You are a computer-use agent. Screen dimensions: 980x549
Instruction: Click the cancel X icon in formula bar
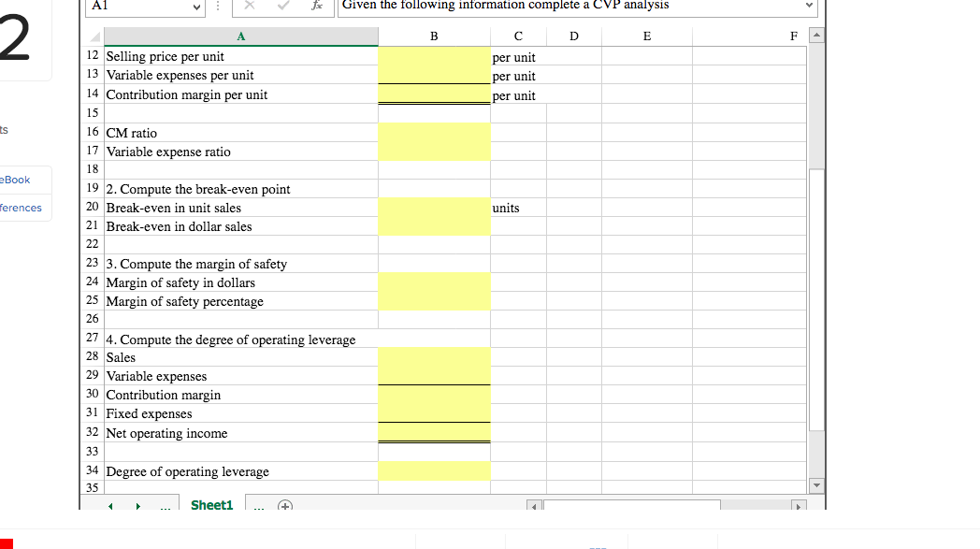pos(250,5)
